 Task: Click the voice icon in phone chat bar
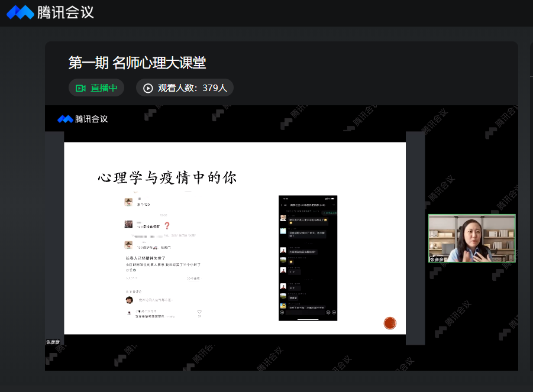point(282,312)
